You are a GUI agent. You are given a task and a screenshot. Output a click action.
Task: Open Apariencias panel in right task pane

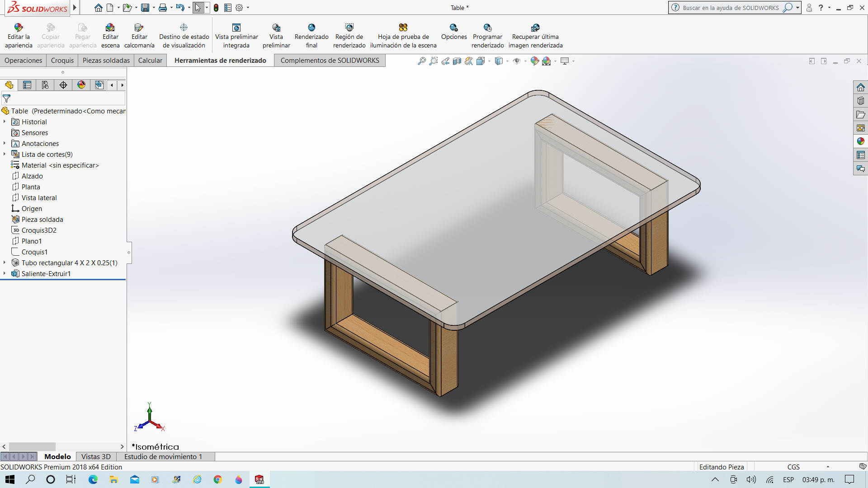coord(860,141)
